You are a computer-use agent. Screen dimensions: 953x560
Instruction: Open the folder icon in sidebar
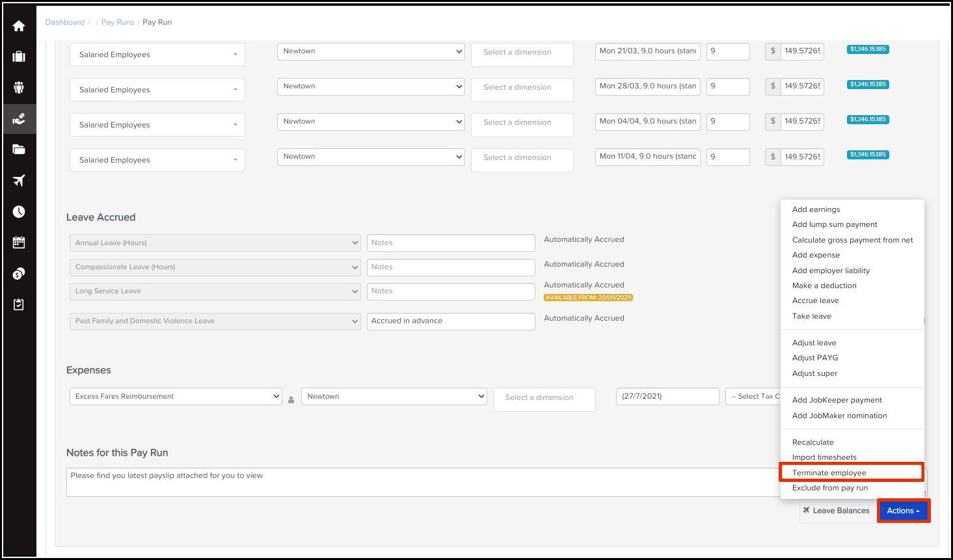point(19,150)
